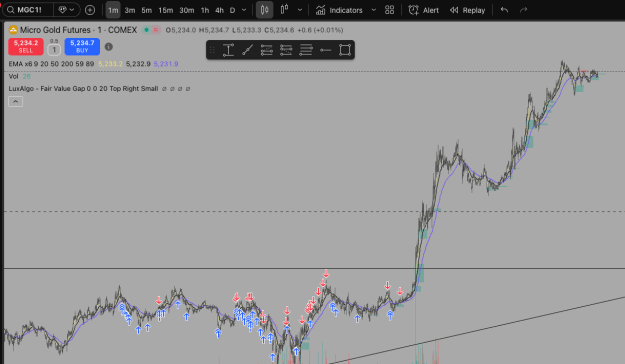Add symbol with the plus circle icon
The image size is (625, 364).
(x=90, y=10)
